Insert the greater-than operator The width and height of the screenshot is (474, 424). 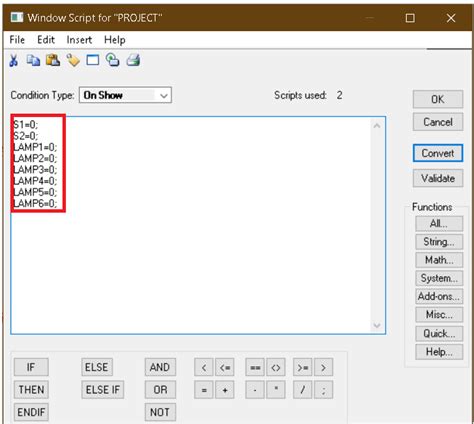pos(323,367)
